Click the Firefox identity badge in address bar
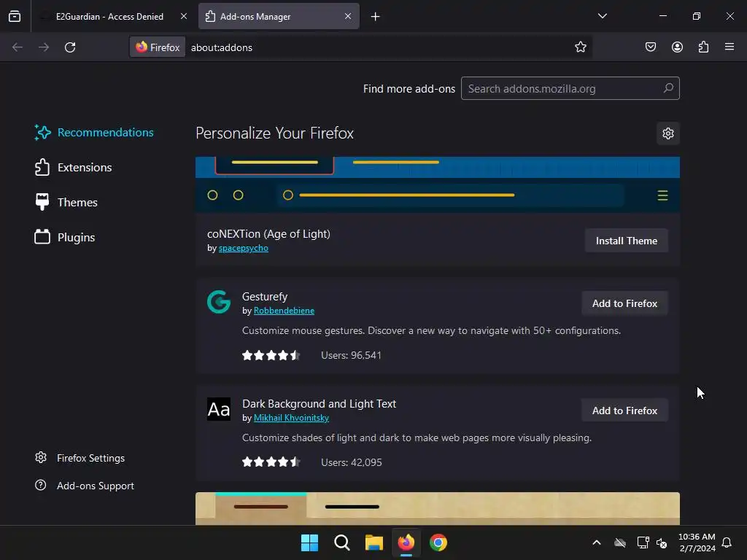 (158, 47)
